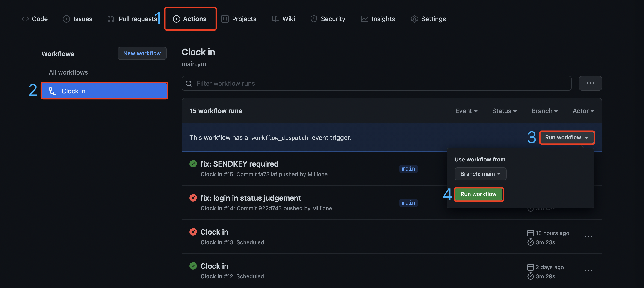Switch to the Actions tab
The width and height of the screenshot is (644, 288).
pyautogui.click(x=190, y=19)
